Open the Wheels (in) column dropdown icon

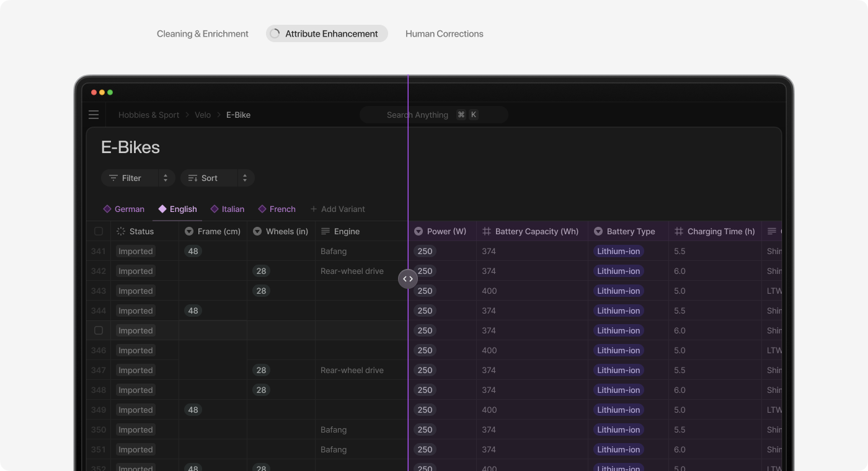tap(257, 231)
